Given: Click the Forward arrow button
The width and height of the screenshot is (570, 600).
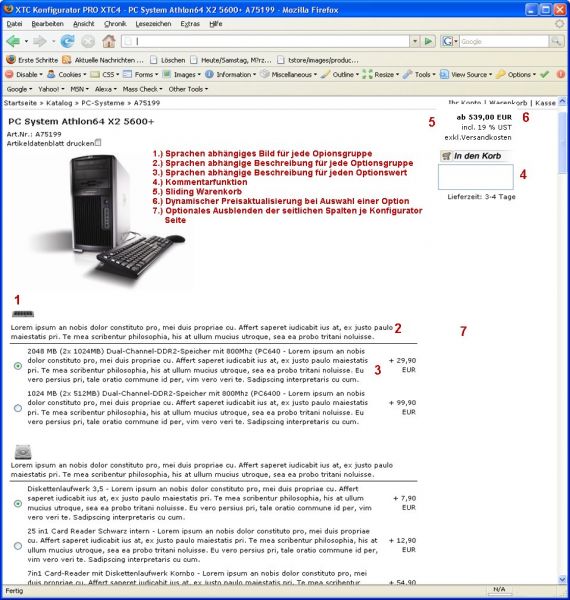Looking at the screenshot, I should (40, 41).
